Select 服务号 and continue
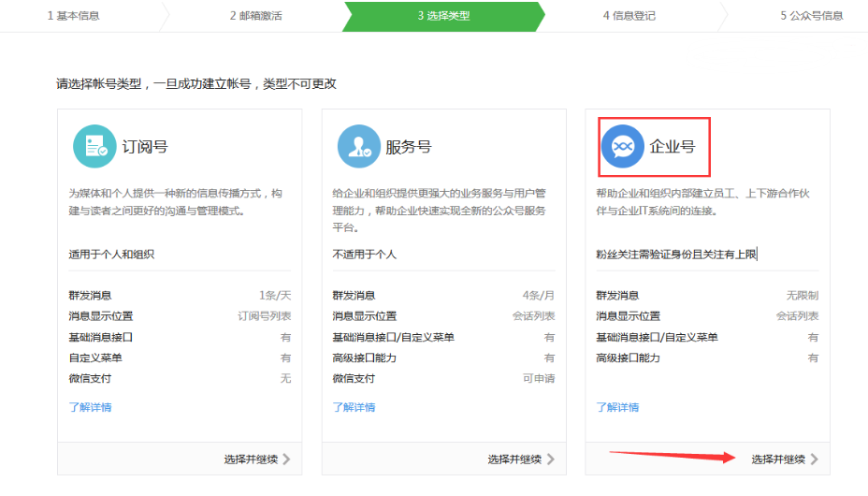This screenshot has width=868, height=496. (514, 460)
